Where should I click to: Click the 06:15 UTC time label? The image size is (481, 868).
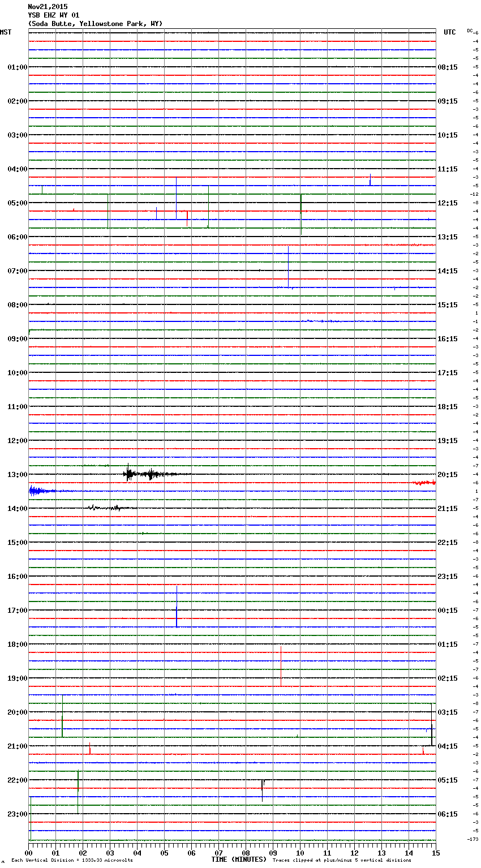(448, 814)
